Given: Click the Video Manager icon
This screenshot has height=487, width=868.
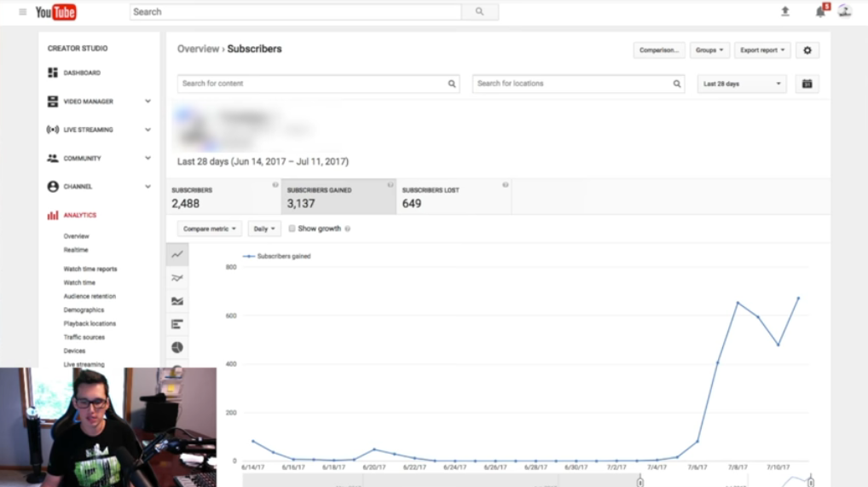Looking at the screenshot, I should pos(53,101).
